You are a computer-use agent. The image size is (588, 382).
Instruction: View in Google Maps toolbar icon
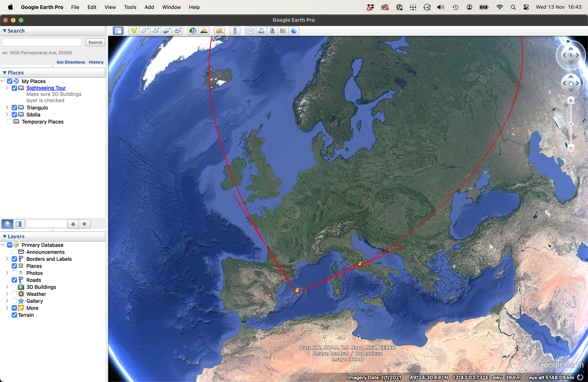coord(283,31)
